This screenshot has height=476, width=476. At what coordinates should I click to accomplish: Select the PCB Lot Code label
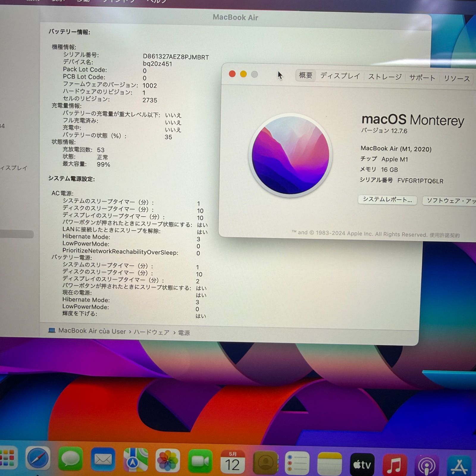84,77
